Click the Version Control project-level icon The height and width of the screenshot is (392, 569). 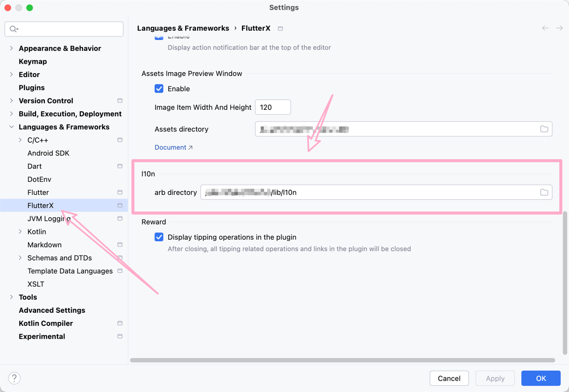coord(120,100)
